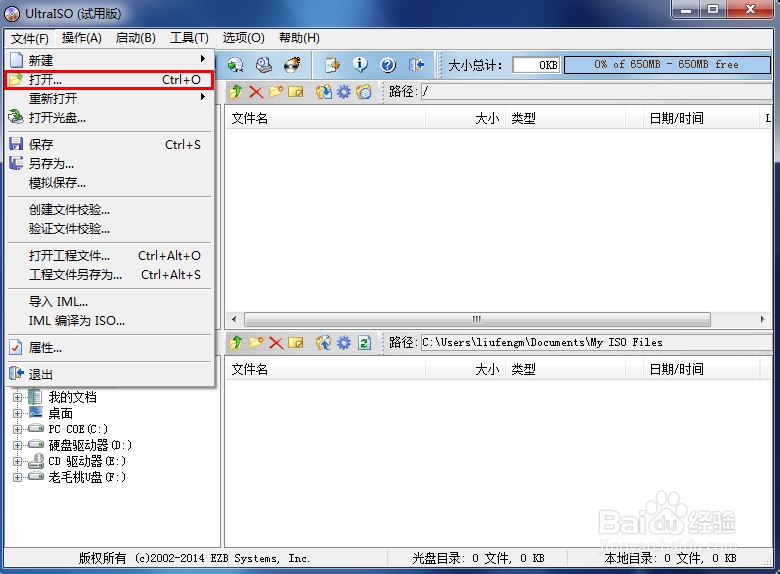Click the 0% of 650MB capacity bar

667,65
